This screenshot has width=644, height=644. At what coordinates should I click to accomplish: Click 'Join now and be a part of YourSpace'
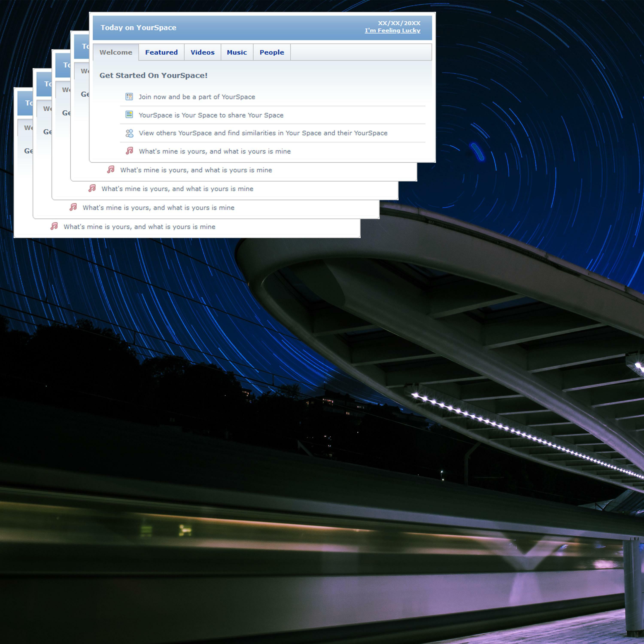[197, 97]
